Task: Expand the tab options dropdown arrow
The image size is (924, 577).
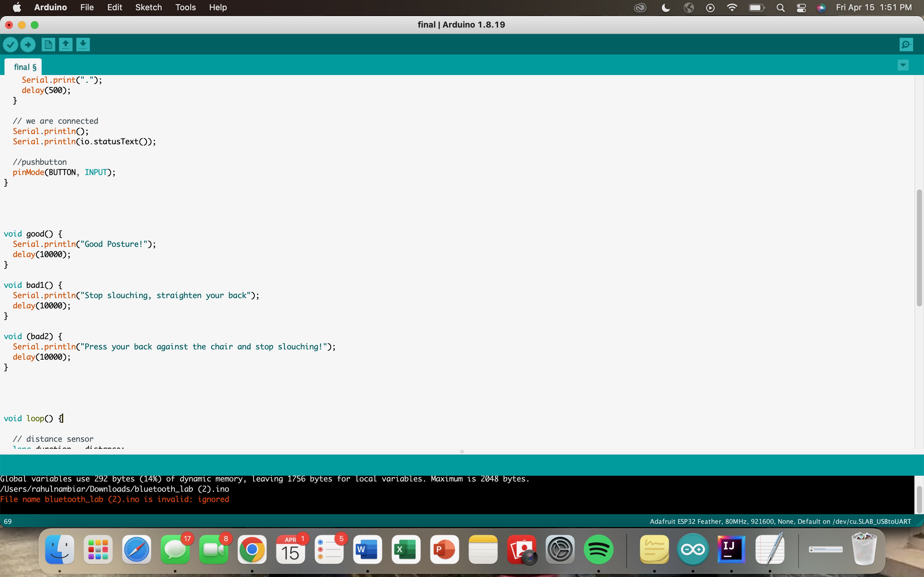Action: [903, 65]
